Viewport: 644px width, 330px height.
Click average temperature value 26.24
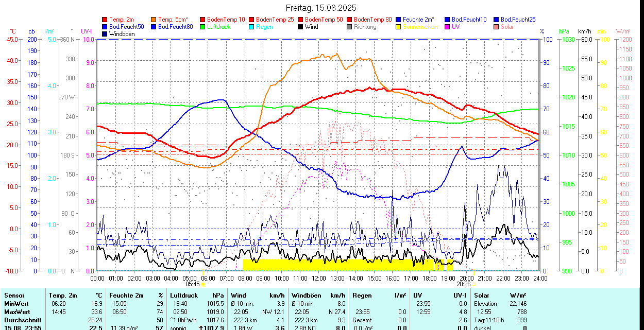(95, 320)
